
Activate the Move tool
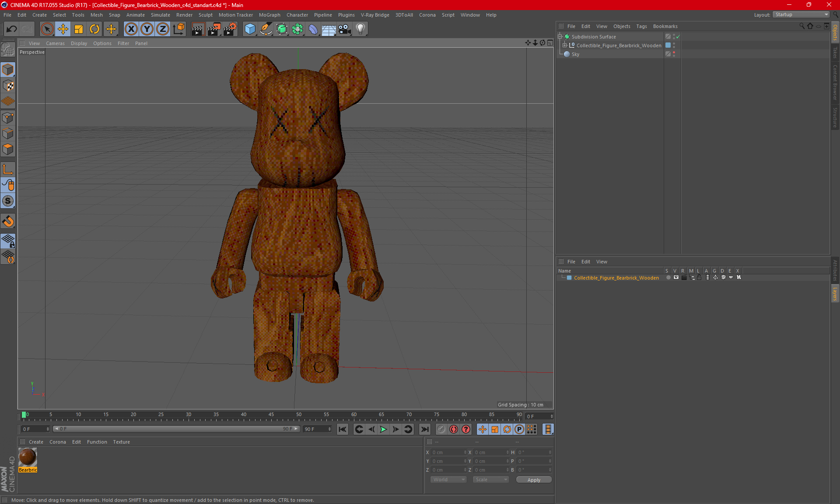[63, 29]
